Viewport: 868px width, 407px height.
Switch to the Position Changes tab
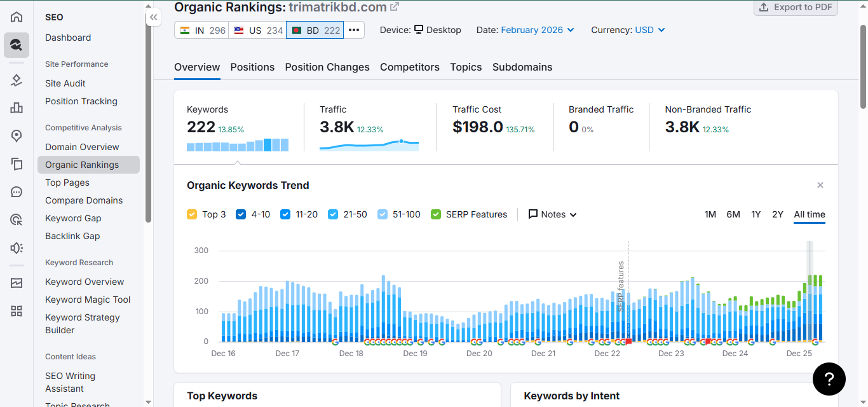click(x=327, y=67)
